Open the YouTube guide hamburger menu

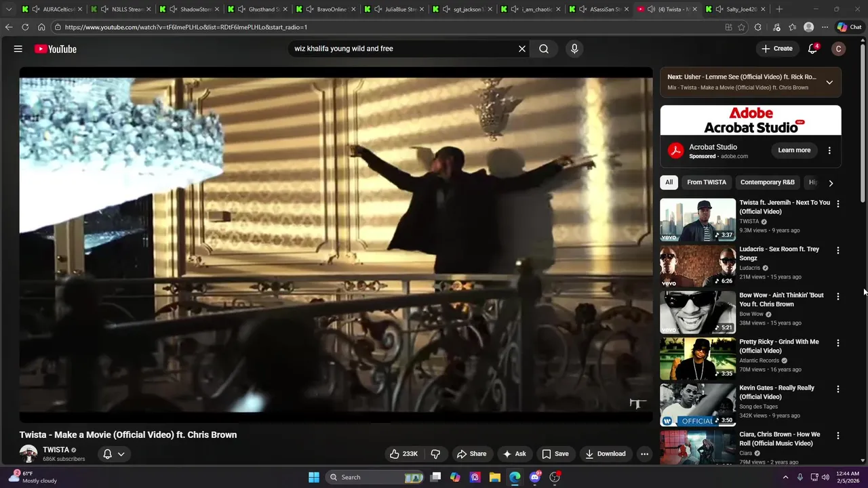click(x=18, y=49)
